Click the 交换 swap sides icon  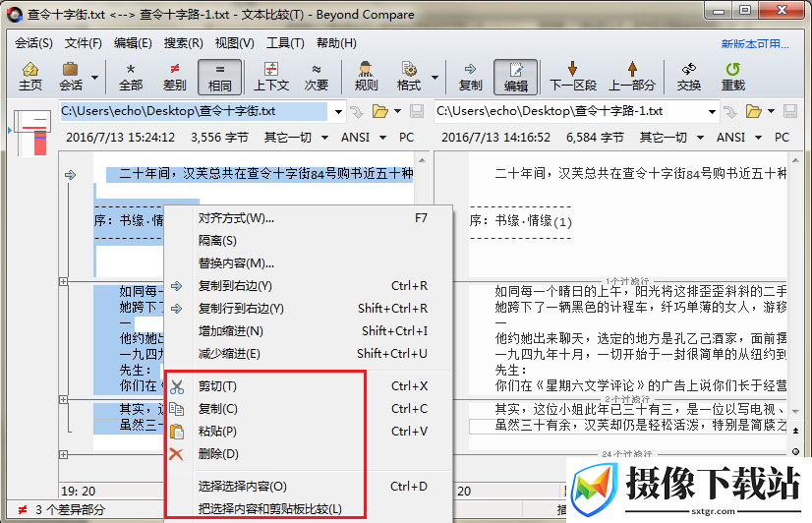click(x=689, y=77)
